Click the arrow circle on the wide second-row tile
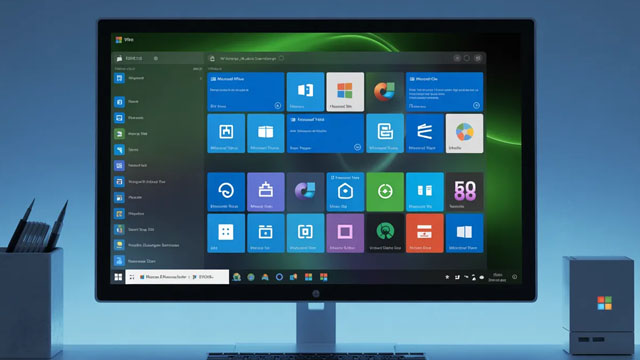 click(357, 147)
